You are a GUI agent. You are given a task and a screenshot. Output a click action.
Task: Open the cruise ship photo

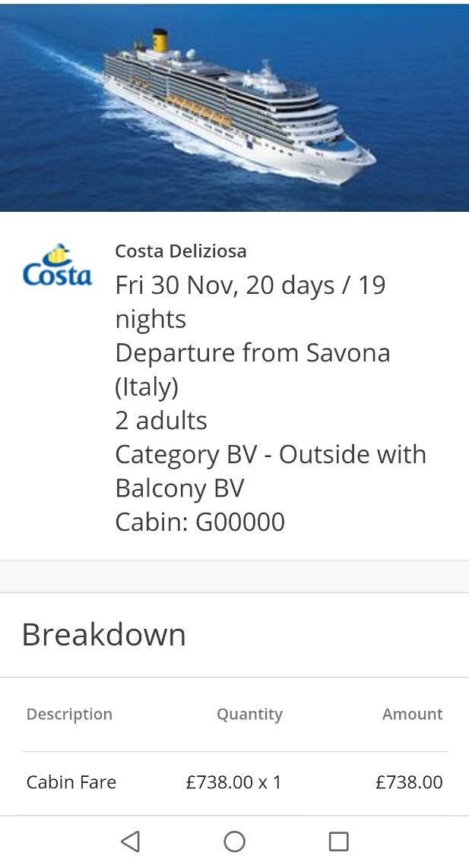tap(234, 106)
